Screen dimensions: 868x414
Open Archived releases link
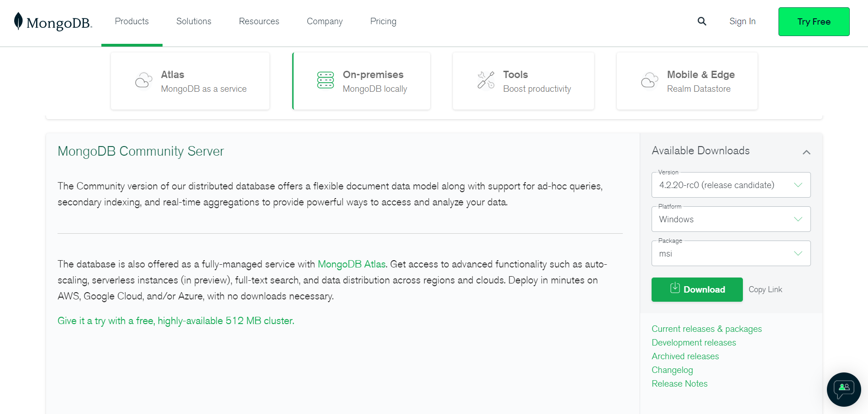point(685,356)
